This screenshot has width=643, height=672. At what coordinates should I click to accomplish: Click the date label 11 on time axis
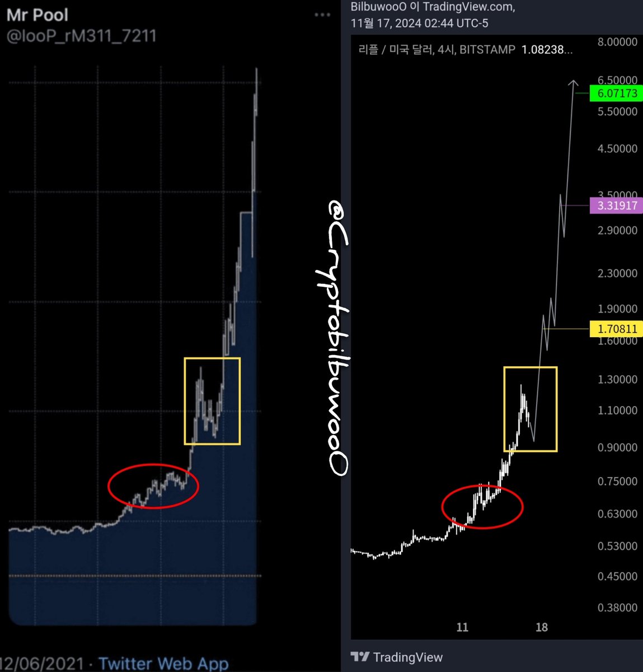pyautogui.click(x=462, y=627)
